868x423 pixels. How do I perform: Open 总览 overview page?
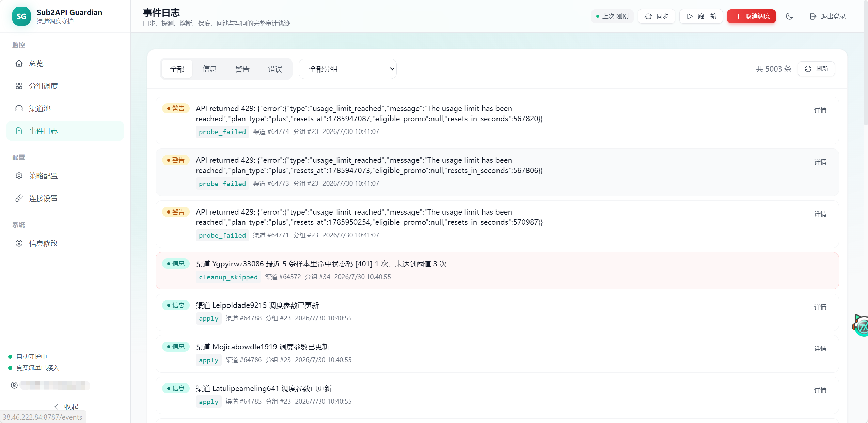(65, 63)
